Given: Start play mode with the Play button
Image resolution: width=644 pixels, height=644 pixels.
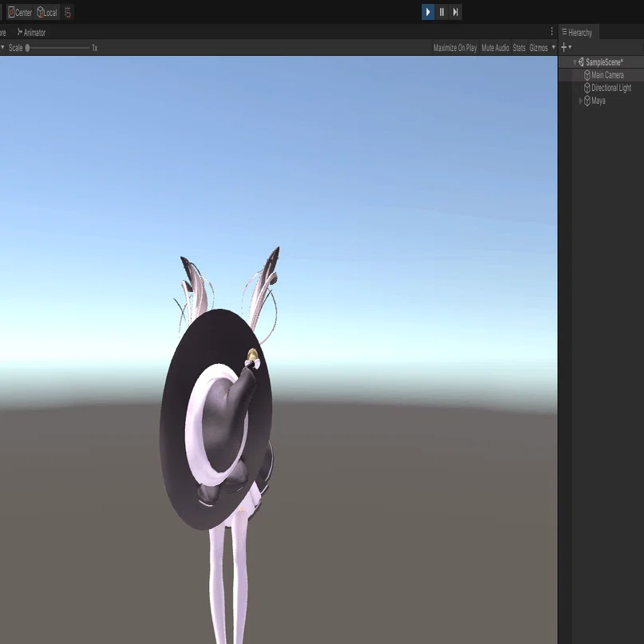Looking at the screenshot, I should pos(428,12).
